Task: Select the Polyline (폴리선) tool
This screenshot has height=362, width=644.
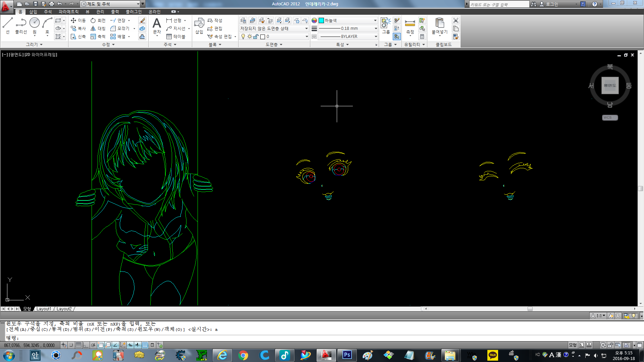Action: [21, 26]
